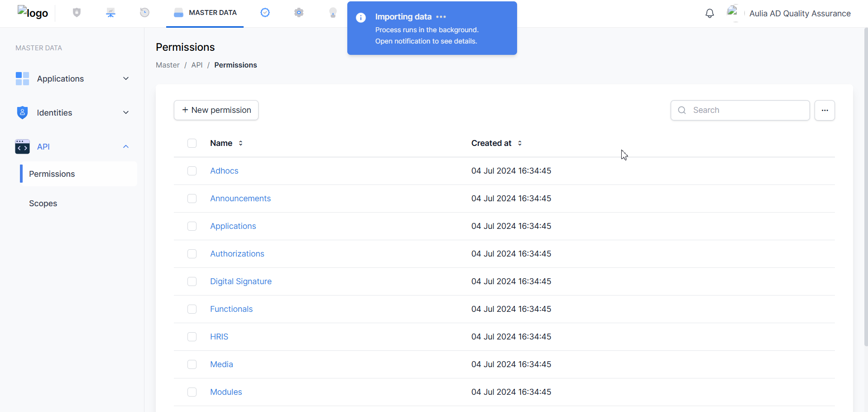This screenshot has height=412, width=868.
Task: Check the Authorizations row checkbox
Action: pos(192,254)
